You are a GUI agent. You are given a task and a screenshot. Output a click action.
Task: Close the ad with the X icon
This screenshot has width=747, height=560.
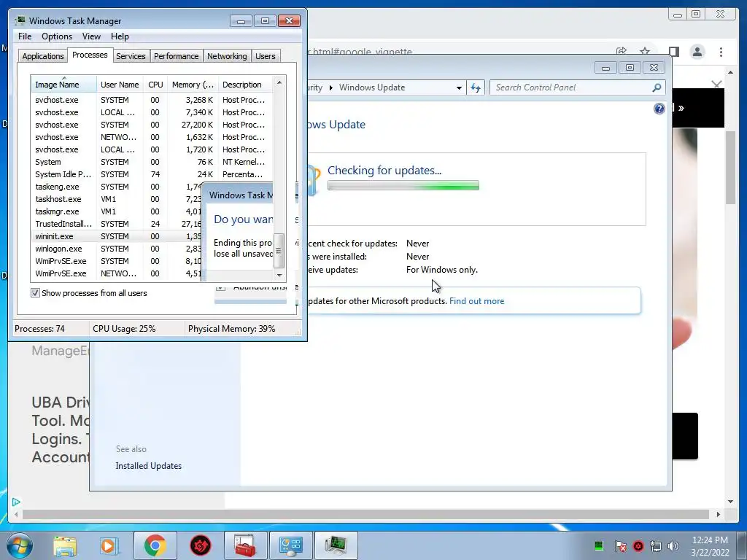tap(716, 85)
